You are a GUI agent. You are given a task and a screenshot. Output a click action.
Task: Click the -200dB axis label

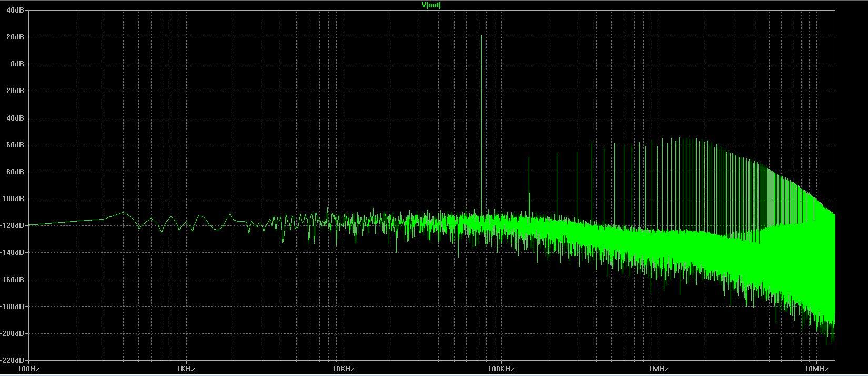pos(13,333)
